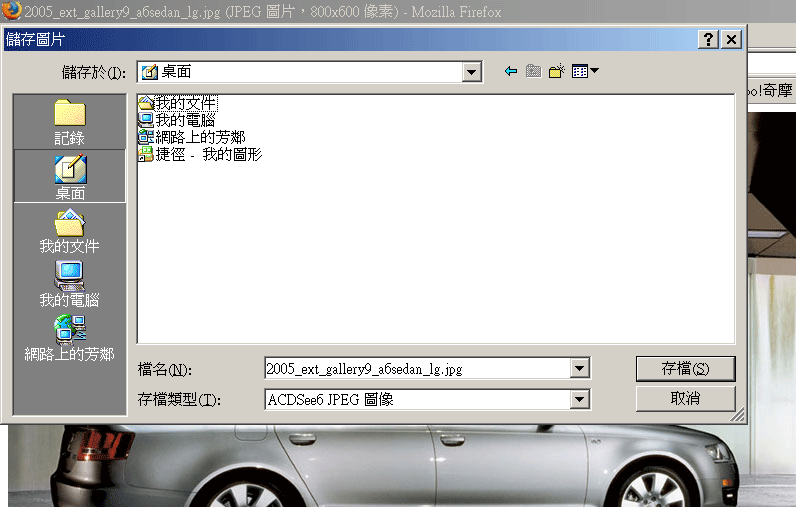Open the View menu icon in toolbar
The height and width of the screenshot is (507, 796).
click(x=585, y=72)
